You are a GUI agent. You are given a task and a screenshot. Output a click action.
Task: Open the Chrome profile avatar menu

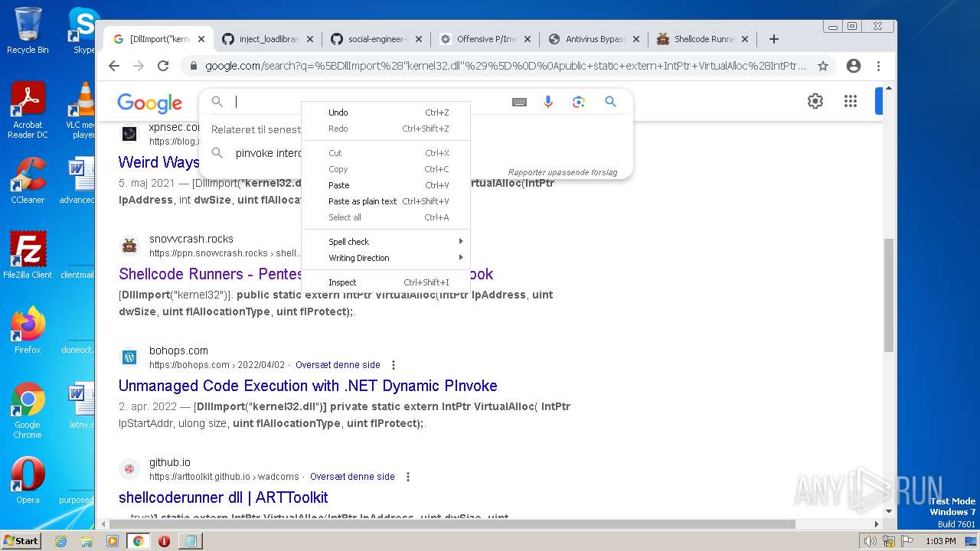tap(854, 66)
